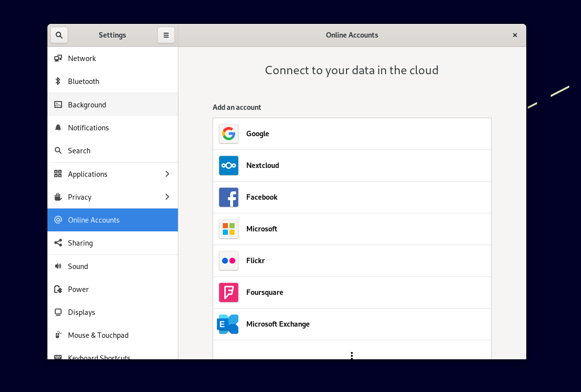The image size is (581, 392).
Task: Open the hamburger menu in Settings
Action: 166,35
